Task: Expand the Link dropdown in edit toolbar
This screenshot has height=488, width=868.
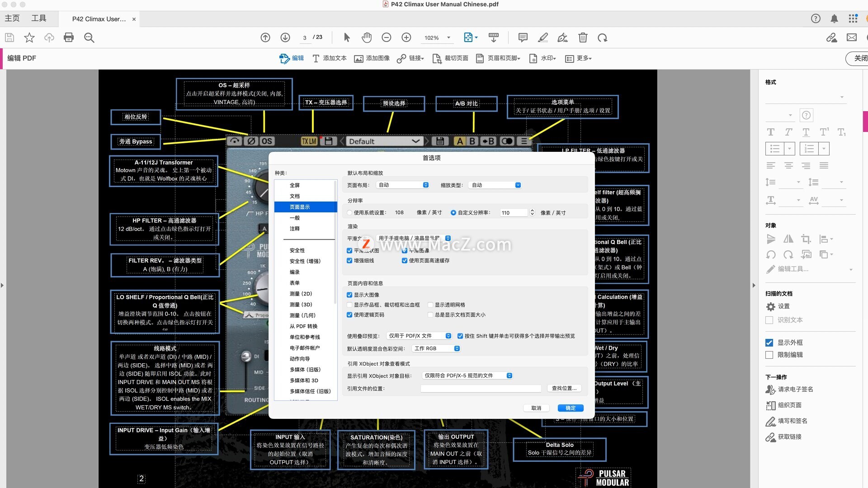Action: (410, 58)
